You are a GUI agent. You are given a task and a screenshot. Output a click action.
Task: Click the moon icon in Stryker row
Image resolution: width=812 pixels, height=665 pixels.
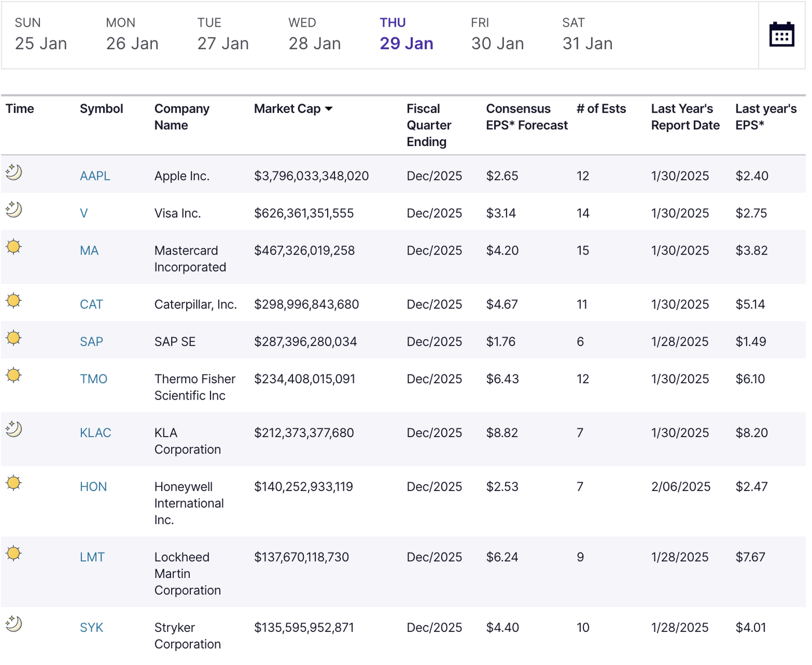14,624
